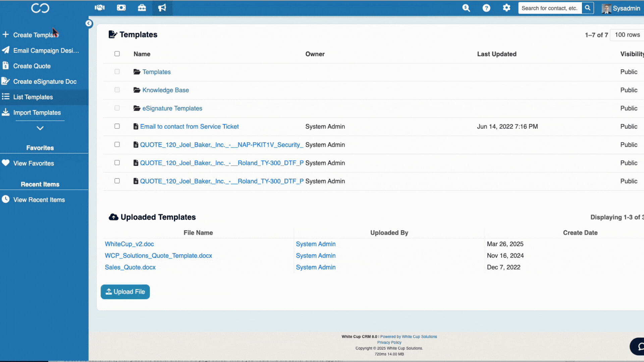
Task: Click the help question mark icon
Action: [x=486, y=8]
